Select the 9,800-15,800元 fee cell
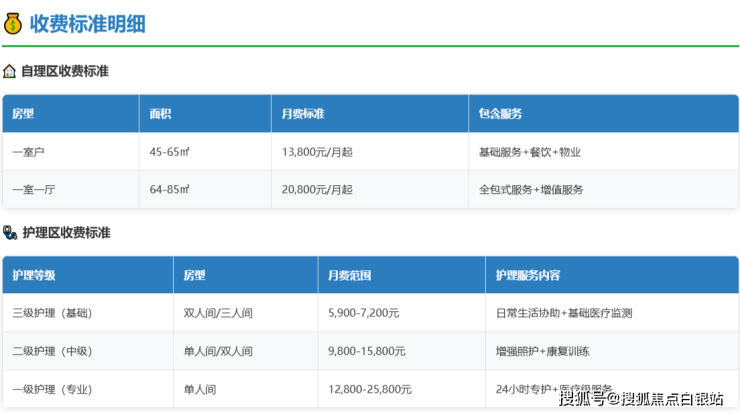The image size is (740, 415). [366, 351]
